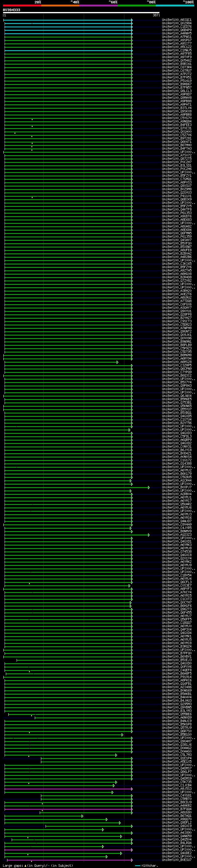Select hit label UniRef100_P51419

[x=177, y=81]
